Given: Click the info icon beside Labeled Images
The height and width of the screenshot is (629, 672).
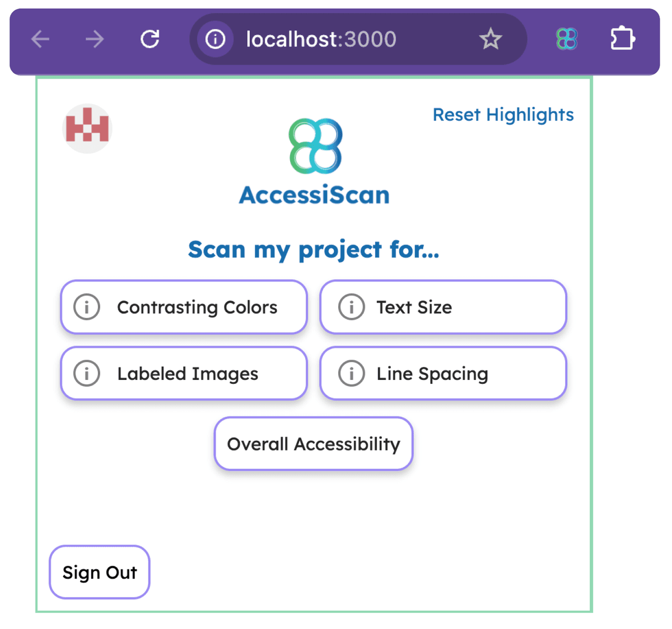Looking at the screenshot, I should [87, 373].
